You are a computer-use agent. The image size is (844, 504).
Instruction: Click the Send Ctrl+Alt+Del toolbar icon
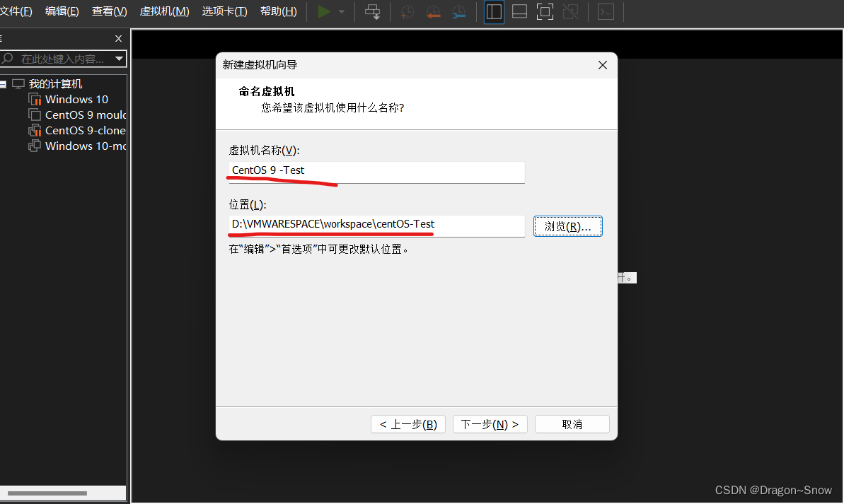click(x=373, y=11)
